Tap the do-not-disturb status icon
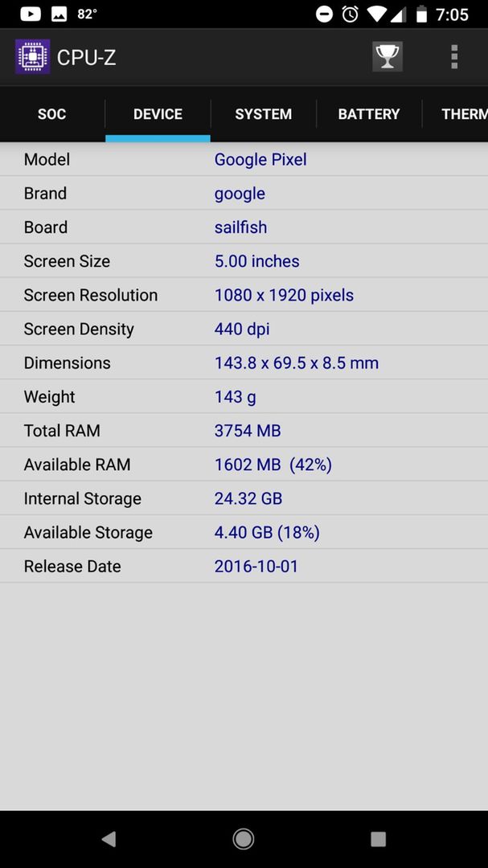This screenshot has height=868, width=488. 324,14
